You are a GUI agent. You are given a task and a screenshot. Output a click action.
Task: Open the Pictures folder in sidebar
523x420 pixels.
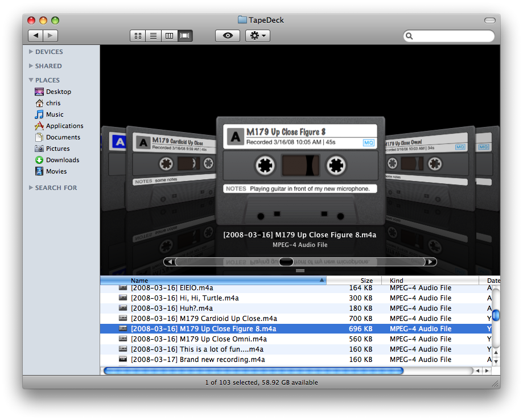tap(52, 149)
